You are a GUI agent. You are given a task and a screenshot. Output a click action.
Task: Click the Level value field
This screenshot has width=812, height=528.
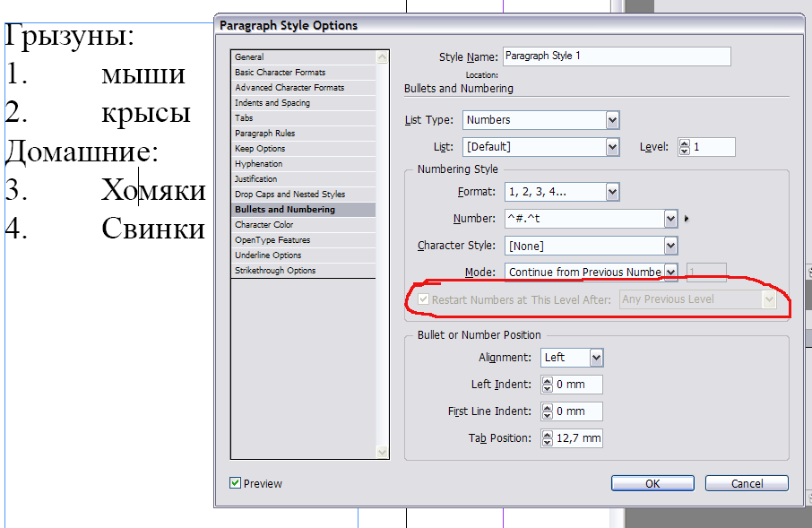coord(713,147)
